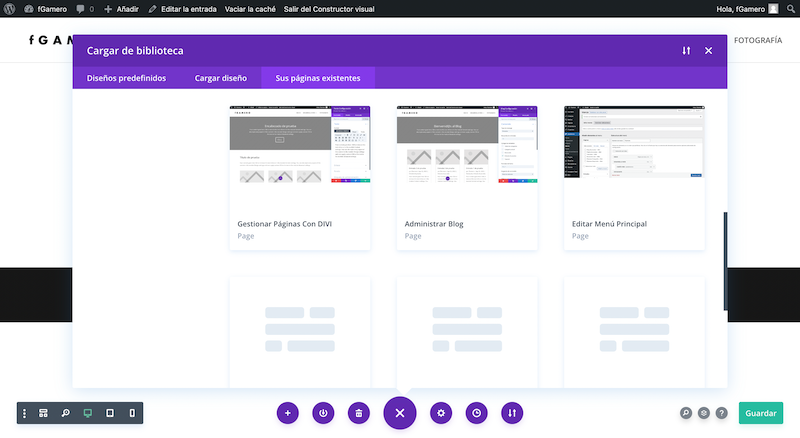The image size is (800, 438).
Task: Switch to the Diseños predefinidos tab
Action: tap(126, 78)
